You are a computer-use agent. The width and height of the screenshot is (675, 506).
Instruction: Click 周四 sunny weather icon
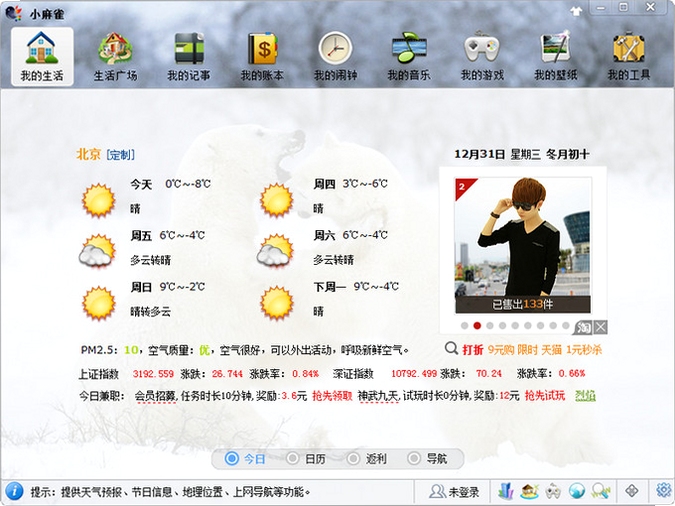[x=276, y=200]
